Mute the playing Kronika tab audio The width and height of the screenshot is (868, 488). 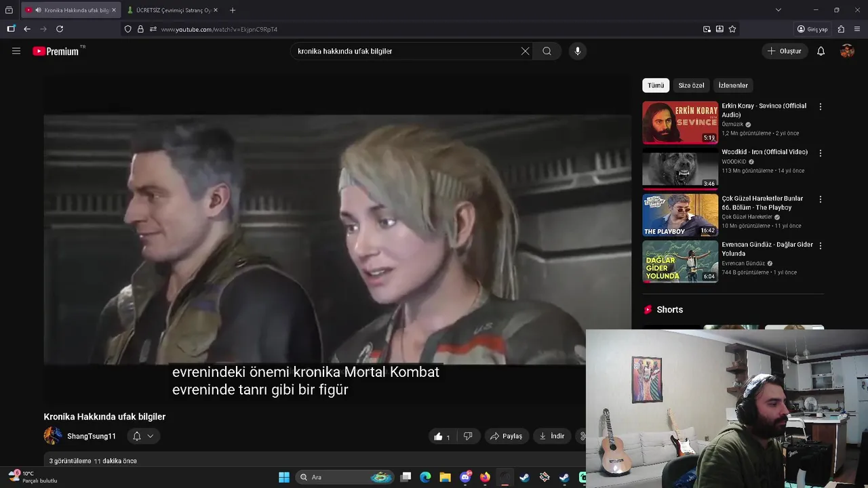point(38,10)
